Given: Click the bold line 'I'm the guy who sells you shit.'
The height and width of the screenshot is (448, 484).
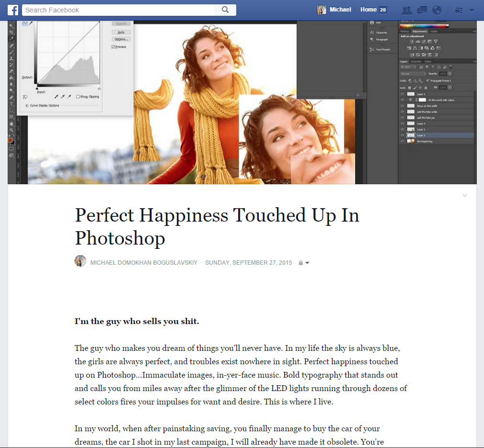Looking at the screenshot, I should [x=137, y=321].
